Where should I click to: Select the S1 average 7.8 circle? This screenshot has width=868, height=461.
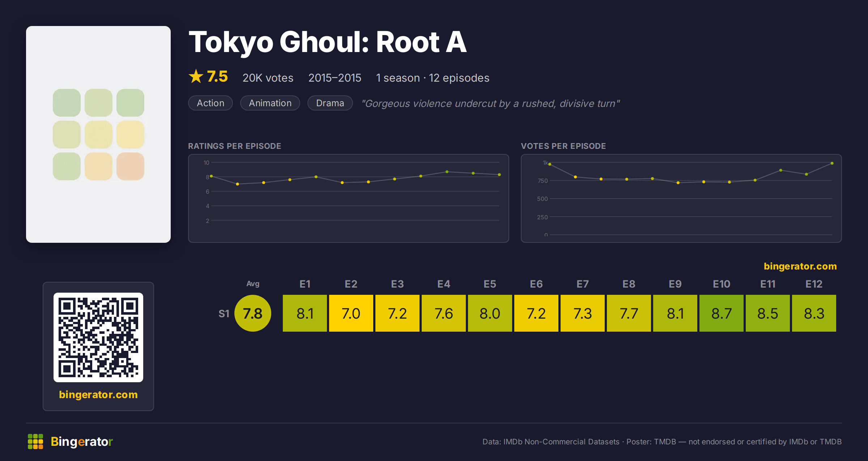pyautogui.click(x=253, y=313)
